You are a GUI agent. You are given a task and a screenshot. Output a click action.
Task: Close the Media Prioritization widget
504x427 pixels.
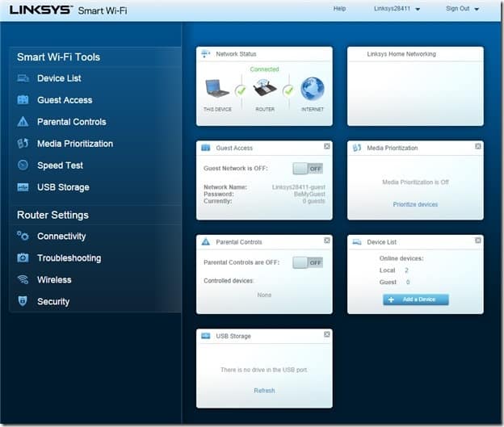click(478, 146)
